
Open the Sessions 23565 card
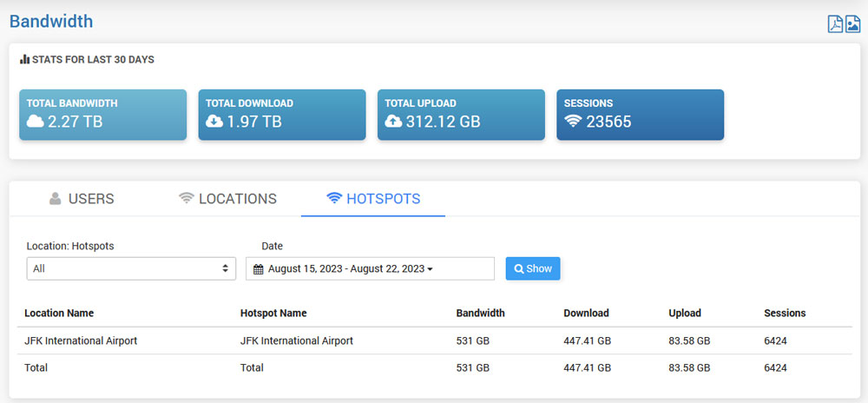[x=640, y=115]
